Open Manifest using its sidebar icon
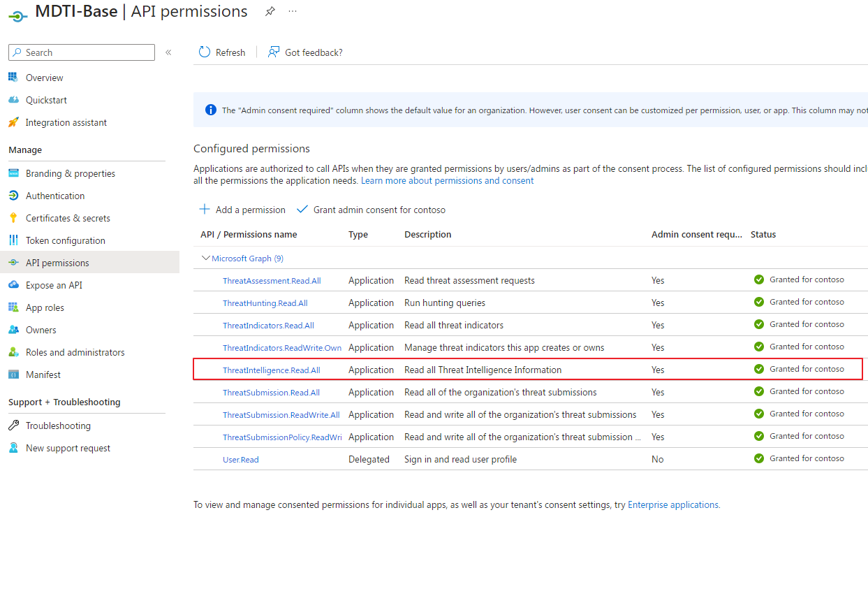 pos(15,374)
